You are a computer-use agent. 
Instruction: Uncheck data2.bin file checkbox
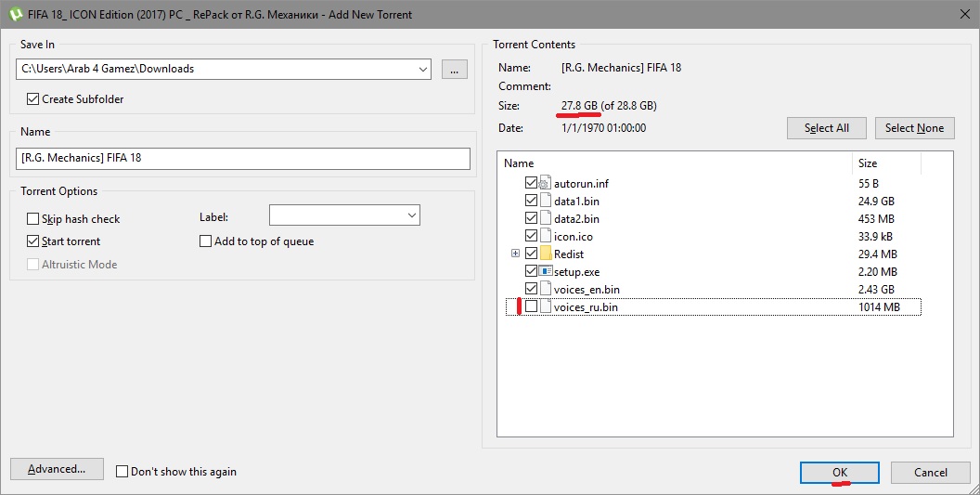pos(531,217)
